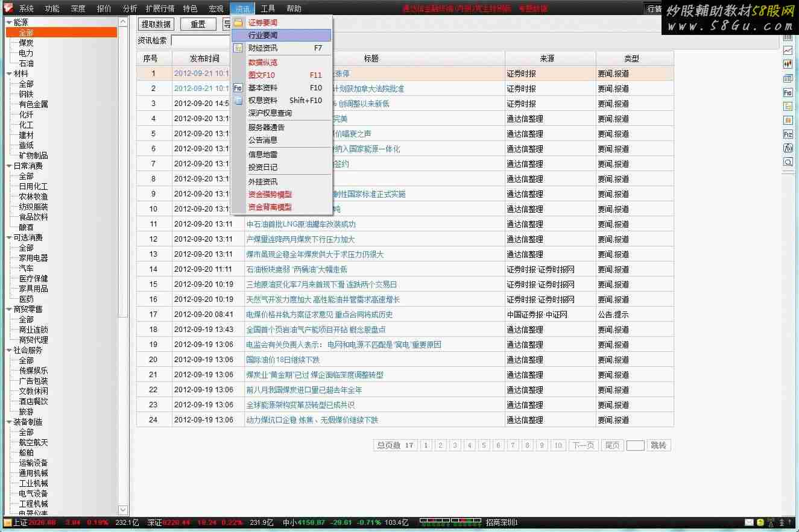Click the F10 icon beside 基本资料
The width and height of the screenshot is (799, 532).
238,88
